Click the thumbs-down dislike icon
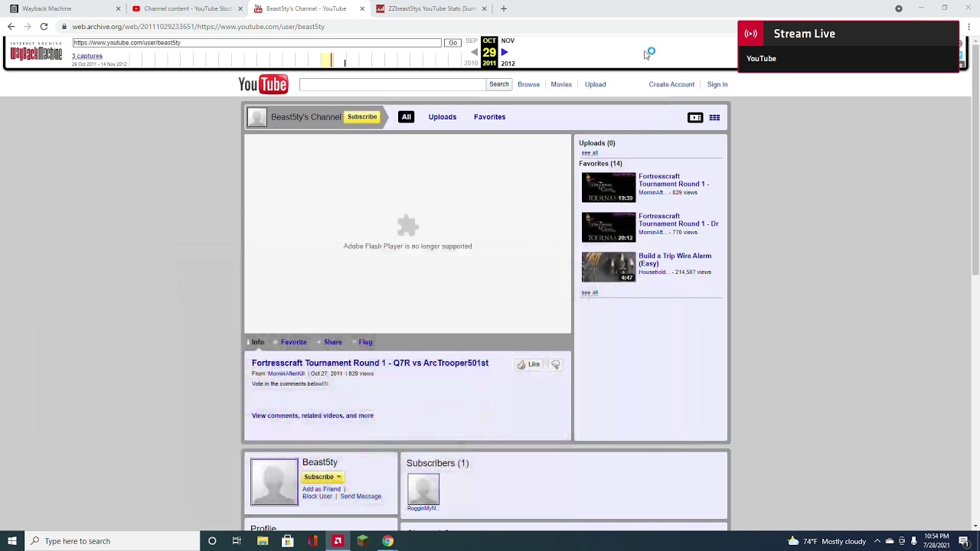Viewport: 980px width, 551px height. (556, 364)
